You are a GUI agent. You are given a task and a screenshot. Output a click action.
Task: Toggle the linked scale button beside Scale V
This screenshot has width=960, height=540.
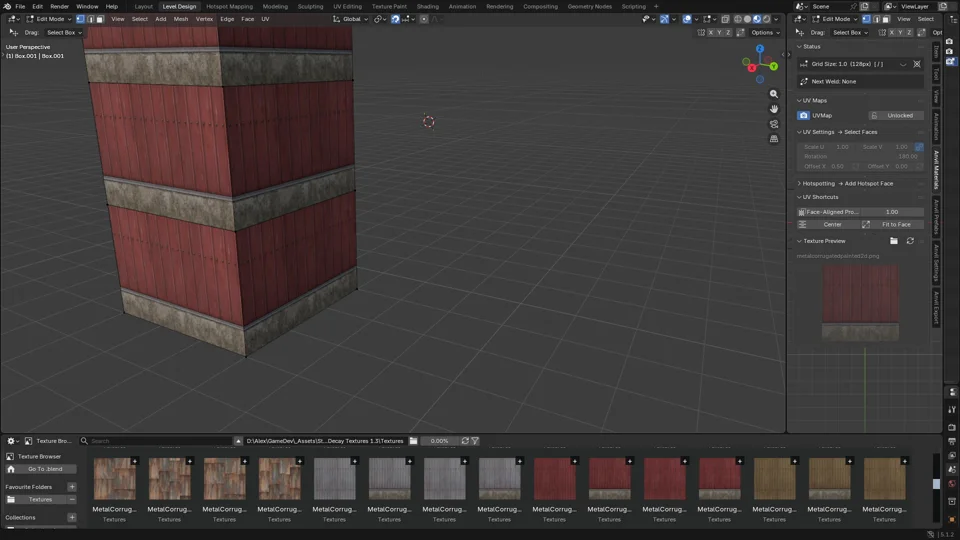click(919, 147)
